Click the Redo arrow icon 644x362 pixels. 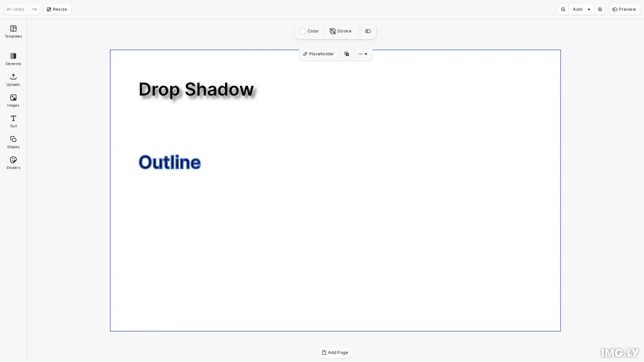[34, 9]
